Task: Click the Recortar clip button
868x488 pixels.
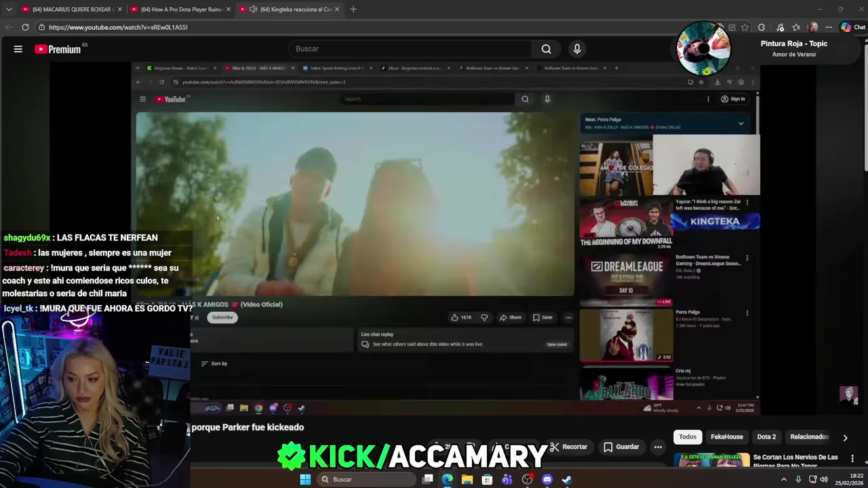Action: (x=568, y=447)
